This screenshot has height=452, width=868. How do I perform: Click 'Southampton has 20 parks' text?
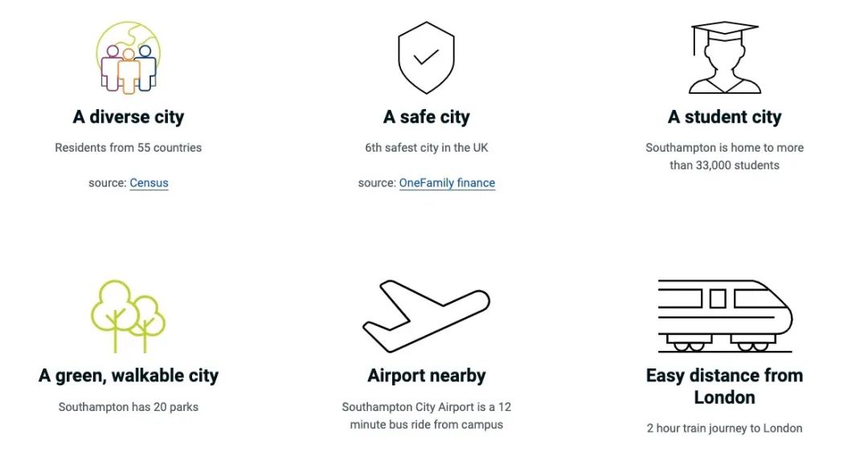click(x=129, y=407)
